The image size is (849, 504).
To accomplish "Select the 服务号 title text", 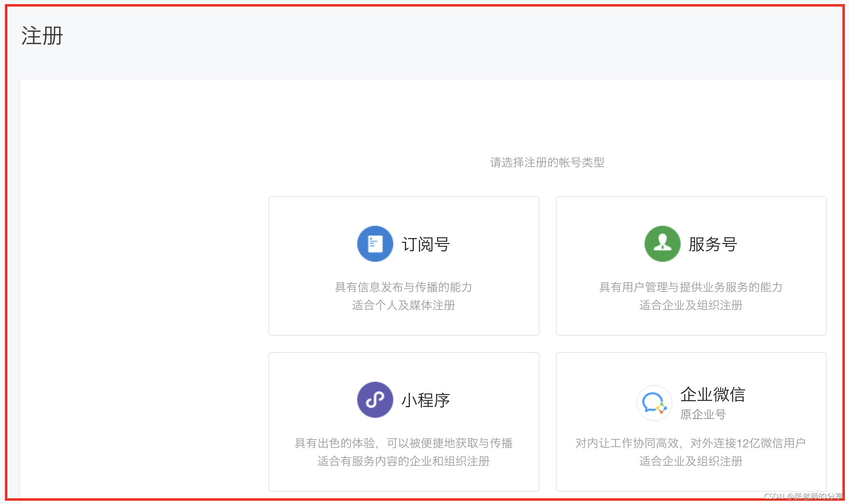I will [x=713, y=245].
